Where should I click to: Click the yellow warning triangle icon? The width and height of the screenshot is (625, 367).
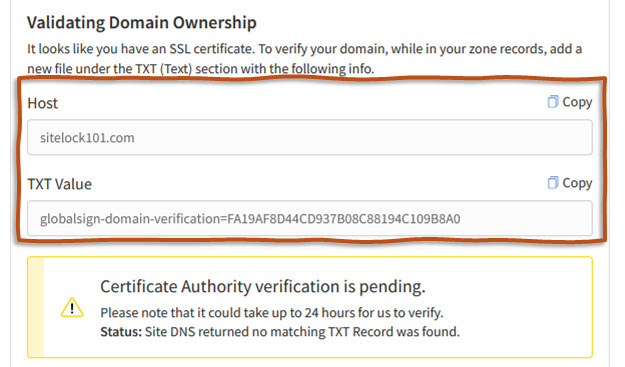(x=72, y=308)
